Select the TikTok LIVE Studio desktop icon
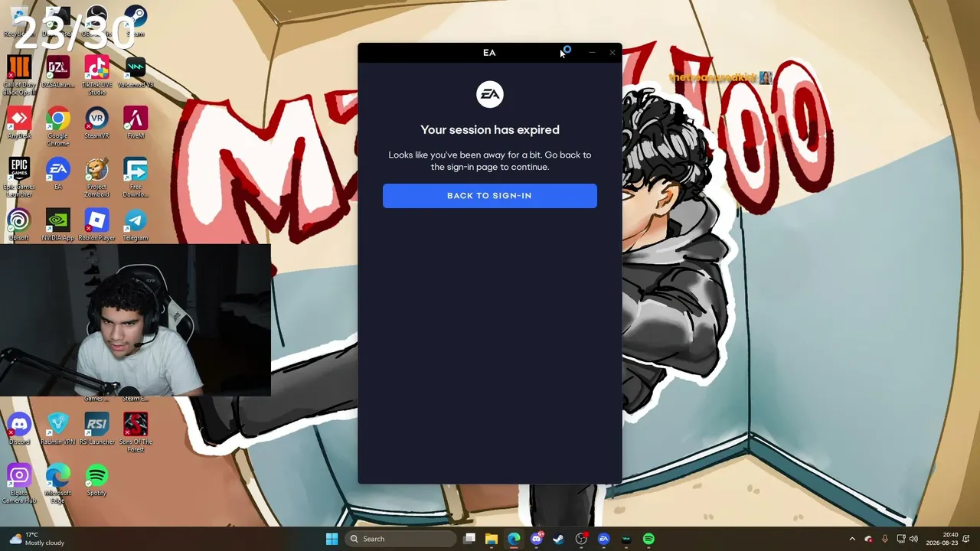Image resolution: width=980 pixels, height=551 pixels. (x=96, y=75)
